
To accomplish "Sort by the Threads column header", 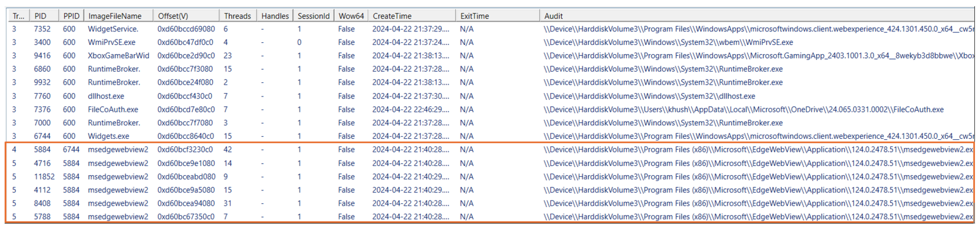I will coord(237,16).
